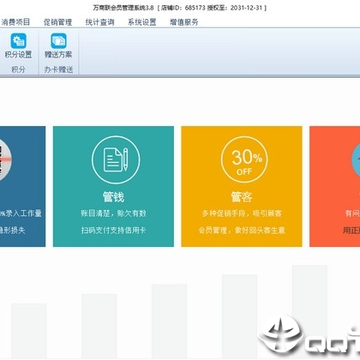Click the 万商联会员管理系统3.8 title text
The height and width of the screenshot is (360, 360).
(x=123, y=8)
